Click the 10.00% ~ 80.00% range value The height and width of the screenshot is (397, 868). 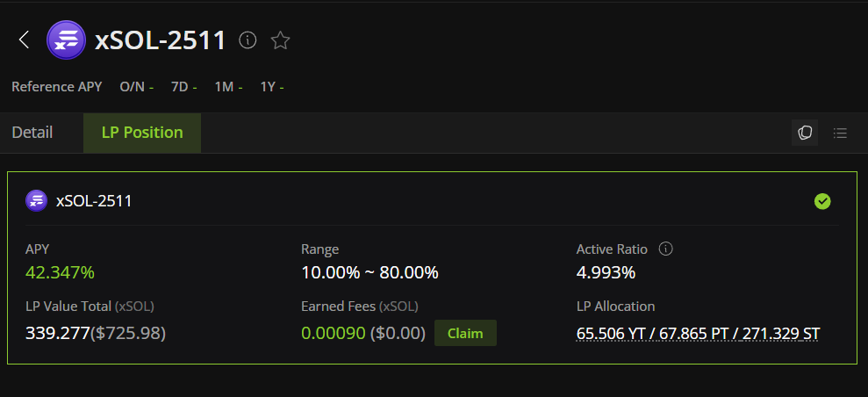(x=369, y=272)
